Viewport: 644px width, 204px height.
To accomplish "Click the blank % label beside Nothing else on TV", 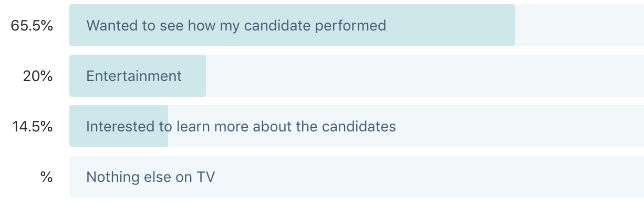I will click(47, 177).
